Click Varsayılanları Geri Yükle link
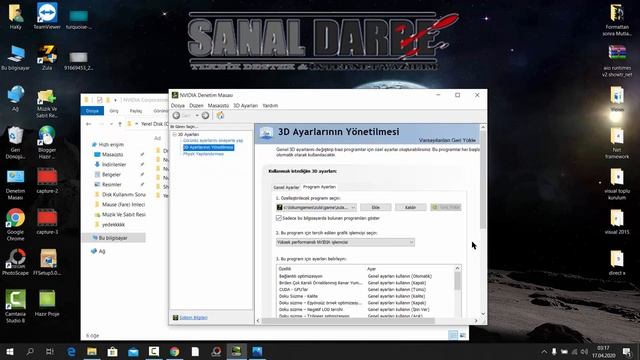 coord(447,140)
